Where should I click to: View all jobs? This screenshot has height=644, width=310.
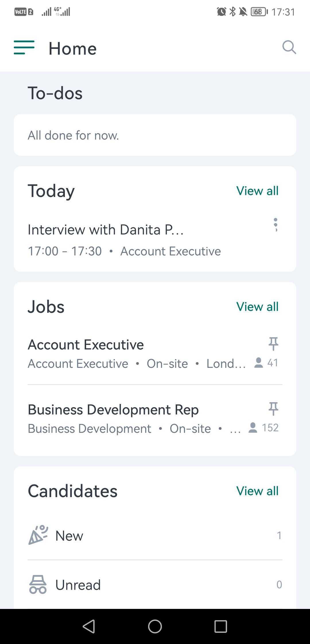[257, 307]
